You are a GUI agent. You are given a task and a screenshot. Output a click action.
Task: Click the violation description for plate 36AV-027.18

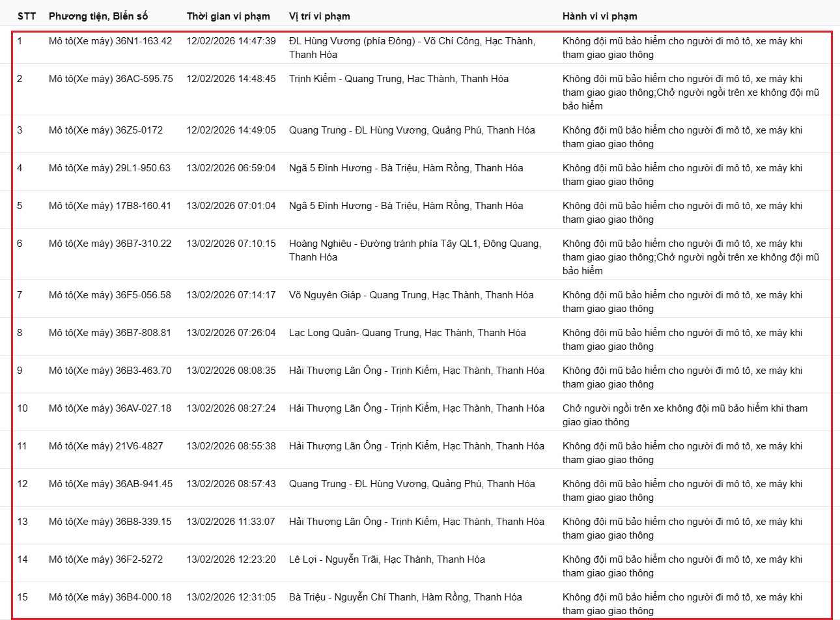684,415
